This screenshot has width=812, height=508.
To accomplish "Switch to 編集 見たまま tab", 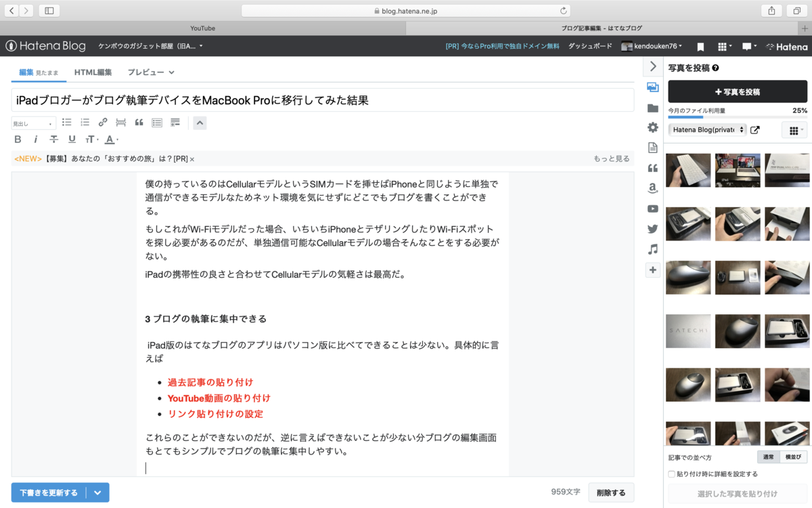I will (x=39, y=72).
